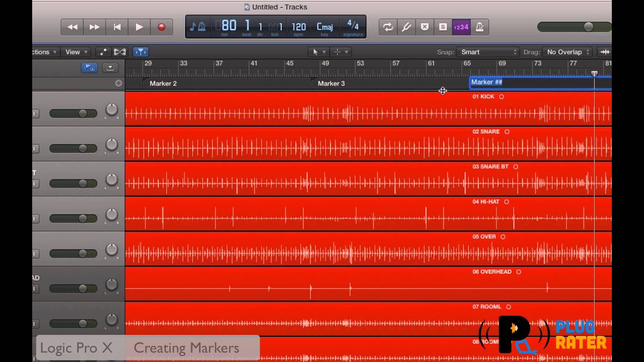The height and width of the screenshot is (362, 644).
Task: Toggle Cycle mode button
Action: [388, 27]
